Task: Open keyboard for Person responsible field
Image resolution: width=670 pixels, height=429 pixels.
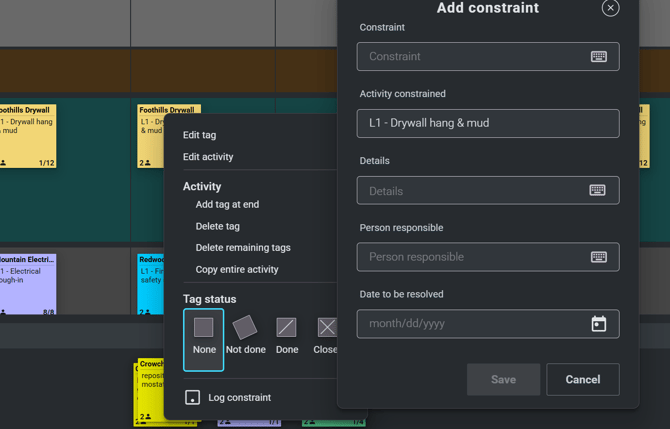Action: [x=599, y=257]
